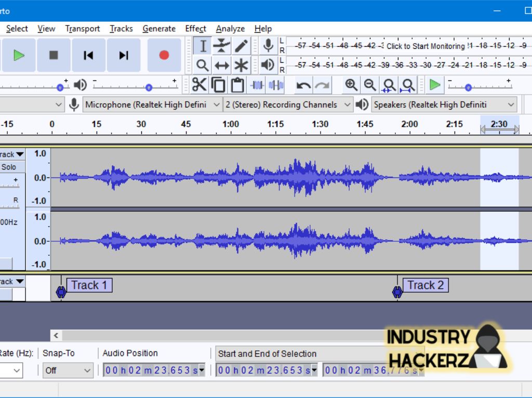Open the Effect menu
532x398 pixels.
(x=195, y=29)
